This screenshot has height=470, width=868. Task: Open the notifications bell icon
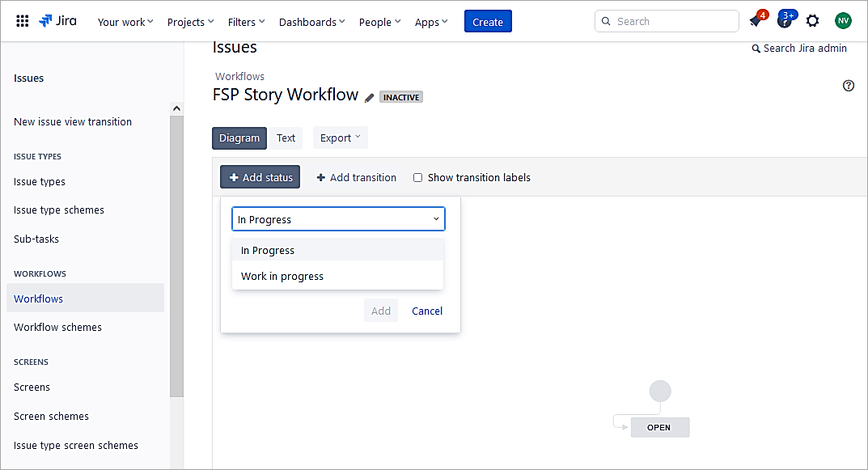pyautogui.click(x=756, y=21)
